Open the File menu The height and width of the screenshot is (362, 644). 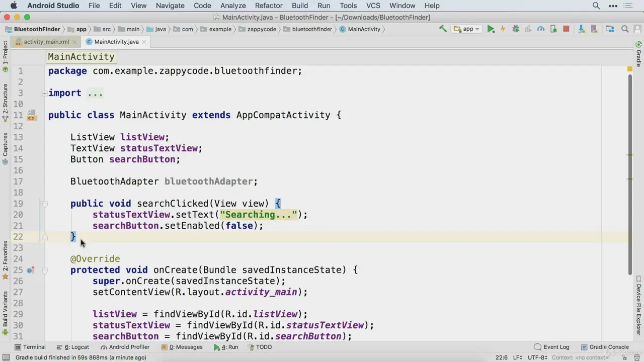coord(94,6)
